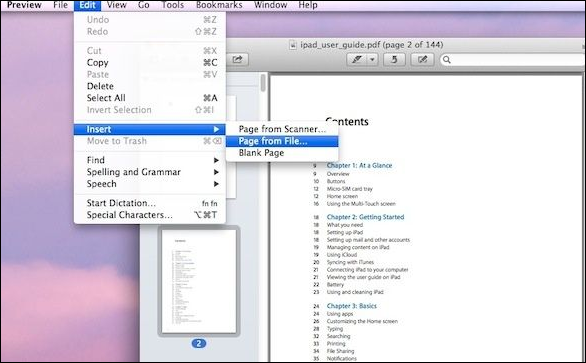Screen dimensions: 586x363
Task: Insert a Blank Page
Action: 282,153
